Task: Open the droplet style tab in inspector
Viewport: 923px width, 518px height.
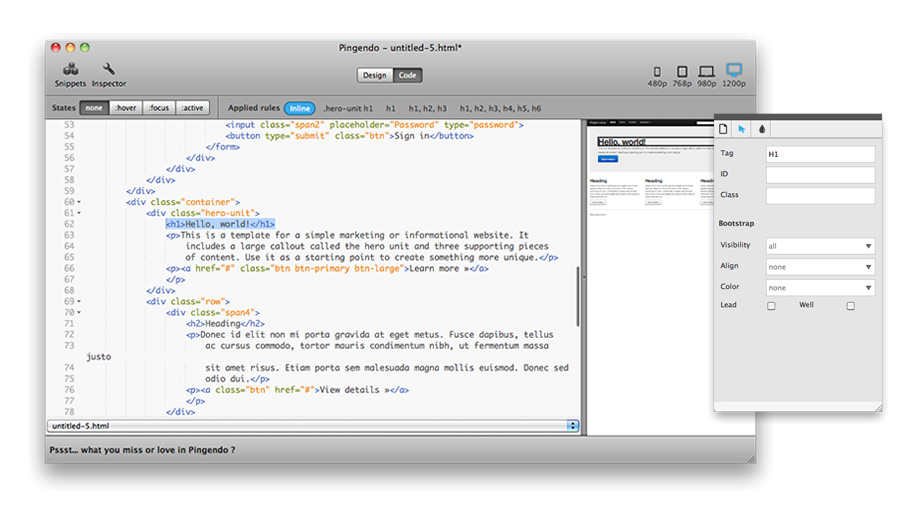Action: pyautogui.click(x=761, y=129)
